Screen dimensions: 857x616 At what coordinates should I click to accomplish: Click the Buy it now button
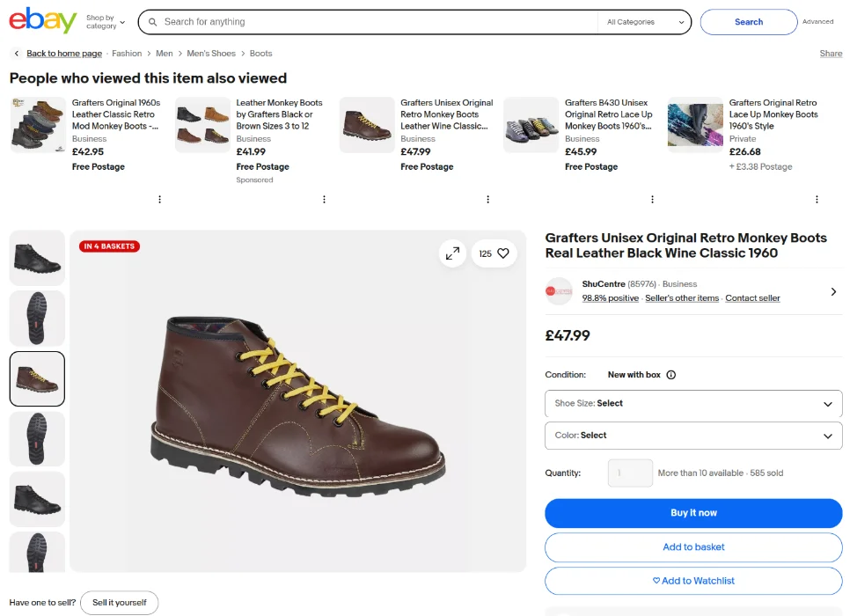(692, 513)
